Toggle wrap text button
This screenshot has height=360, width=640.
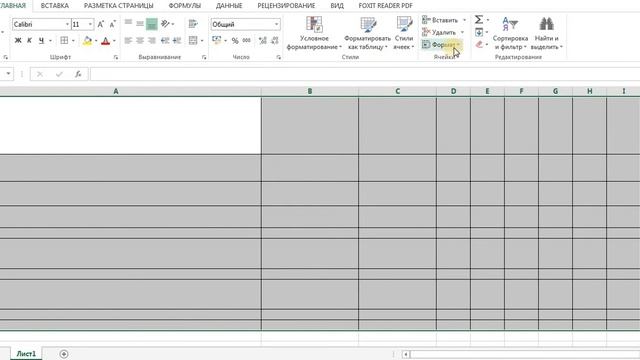[193, 24]
